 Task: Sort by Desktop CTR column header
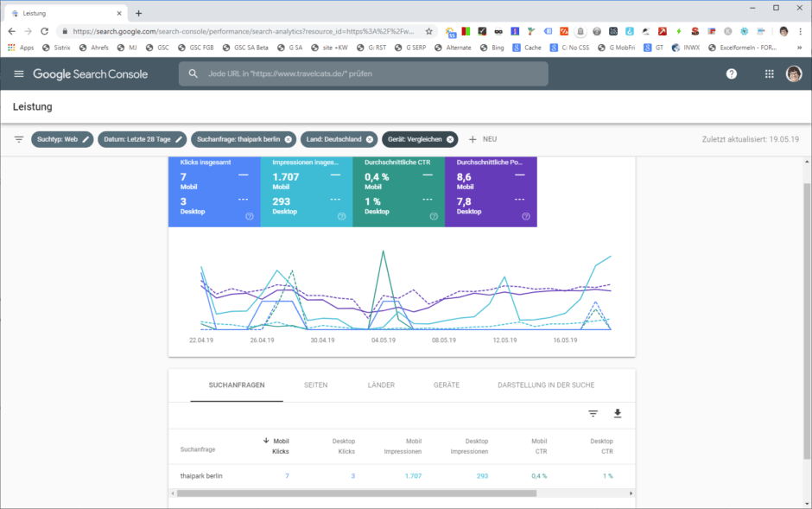point(602,446)
